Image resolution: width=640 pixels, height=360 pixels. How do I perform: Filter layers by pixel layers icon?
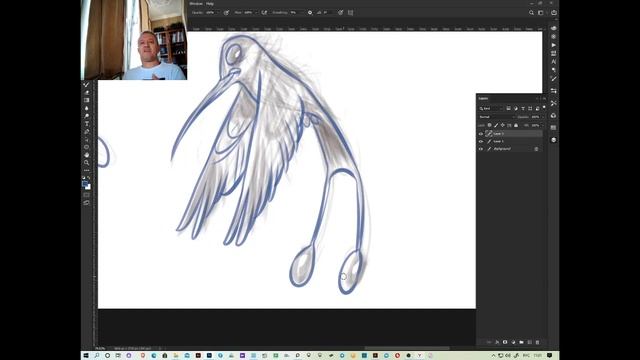(509, 109)
